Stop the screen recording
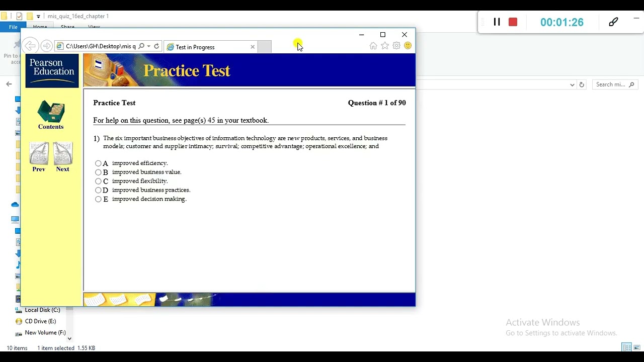Screen dimensions: 644x362 pos(513,22)
